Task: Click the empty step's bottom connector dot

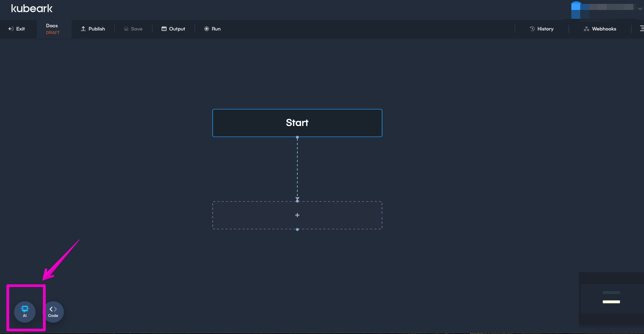Action: coord(297,229)
